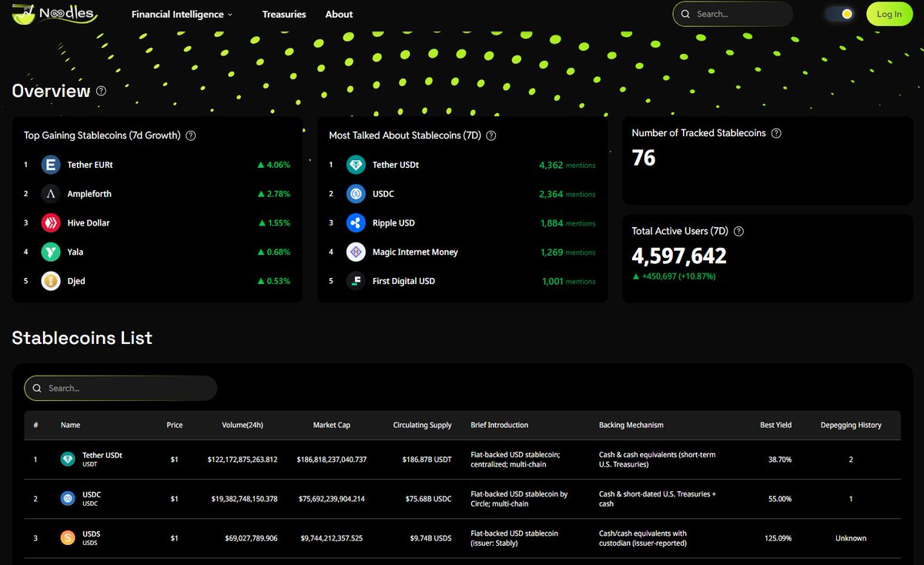
Task: Click the Ampleforth coin icon
Action: pyautogui.click(x=51, y=194)
